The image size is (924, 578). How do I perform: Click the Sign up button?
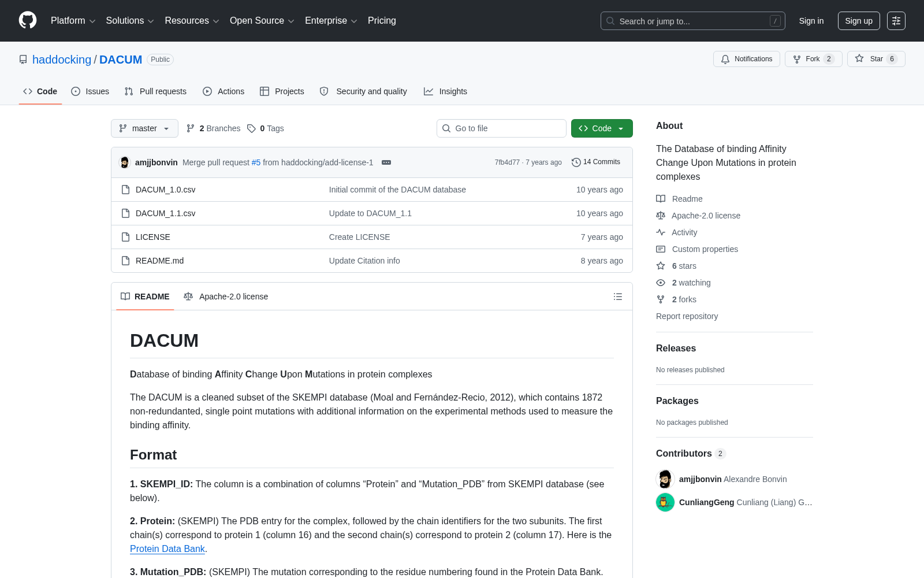coord(859,21)
